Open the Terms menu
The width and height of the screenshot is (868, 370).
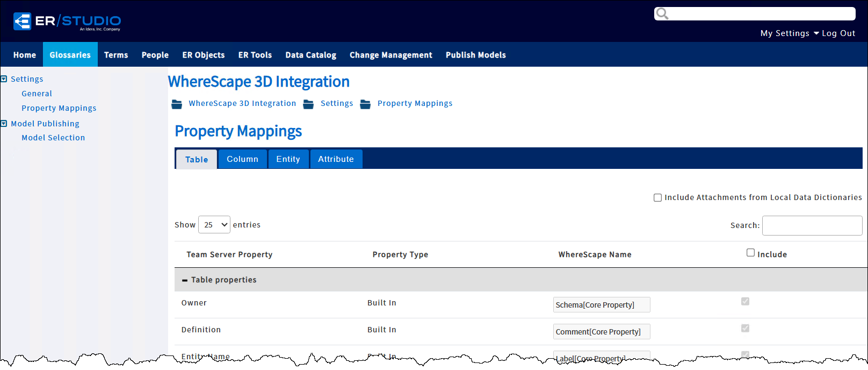coord(116,55)
